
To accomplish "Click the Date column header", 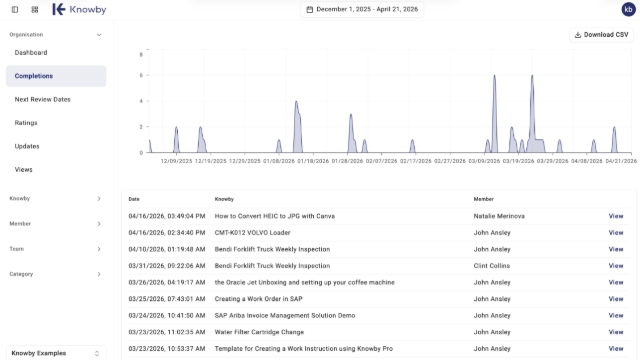I will click(x=134, y=199).
